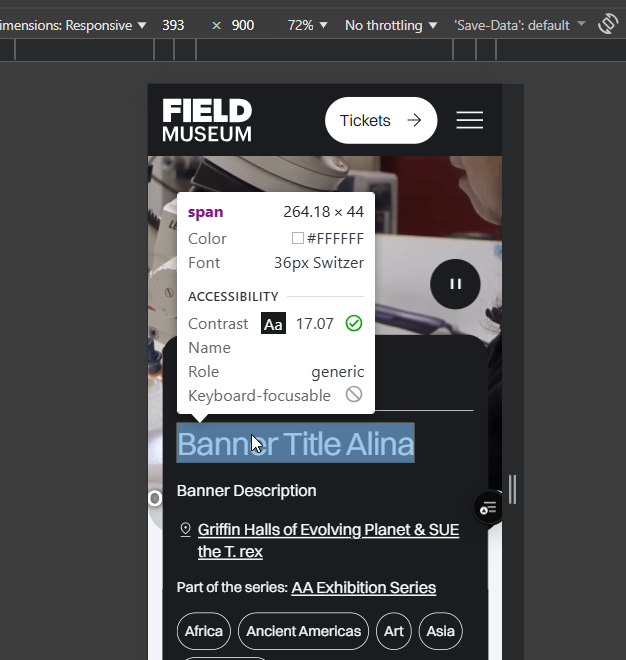Viewport: 626px width, 660px height.
Task: Click the location pin icon
Action: click(x=185, y=530)
